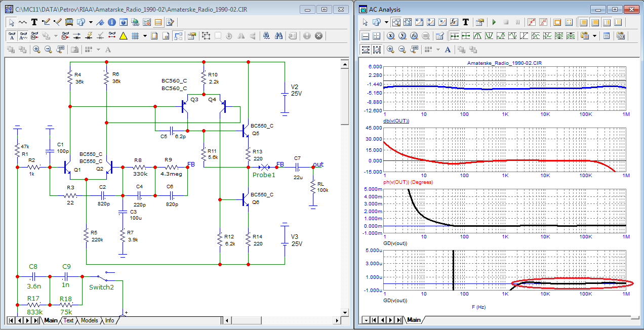This screenshot has height=330, width=644.
Task: Open dropdown beside the clipboard icon in AC Analysis
Action: [x=594, y=36]
